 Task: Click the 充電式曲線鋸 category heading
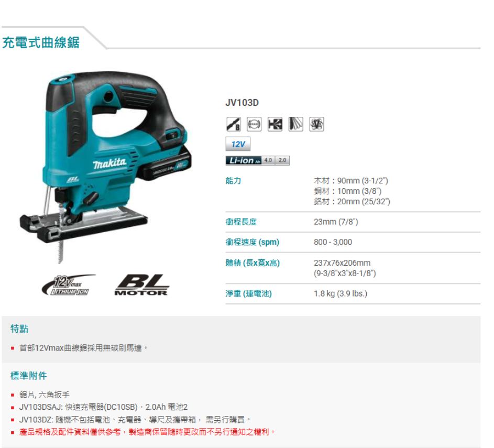click(41, 42)
